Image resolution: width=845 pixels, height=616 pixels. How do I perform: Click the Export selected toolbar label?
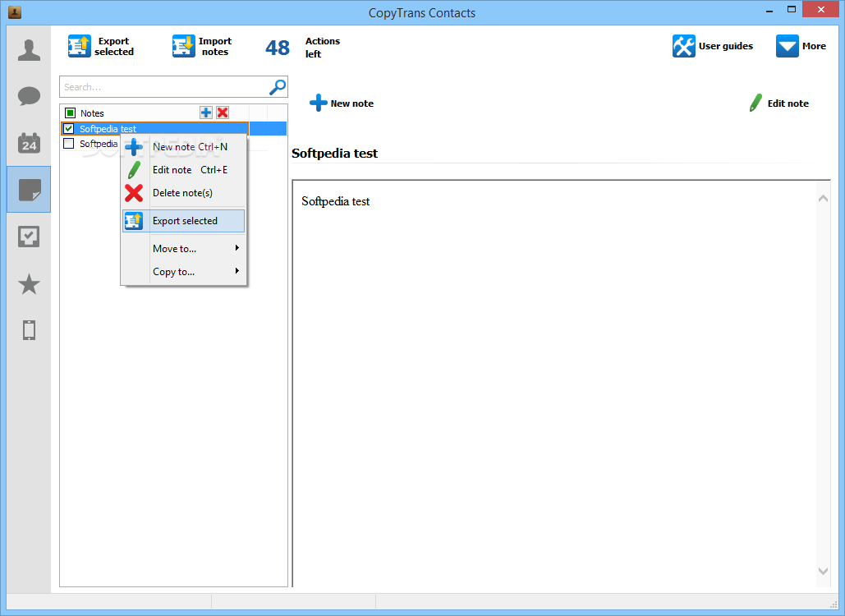113,46
